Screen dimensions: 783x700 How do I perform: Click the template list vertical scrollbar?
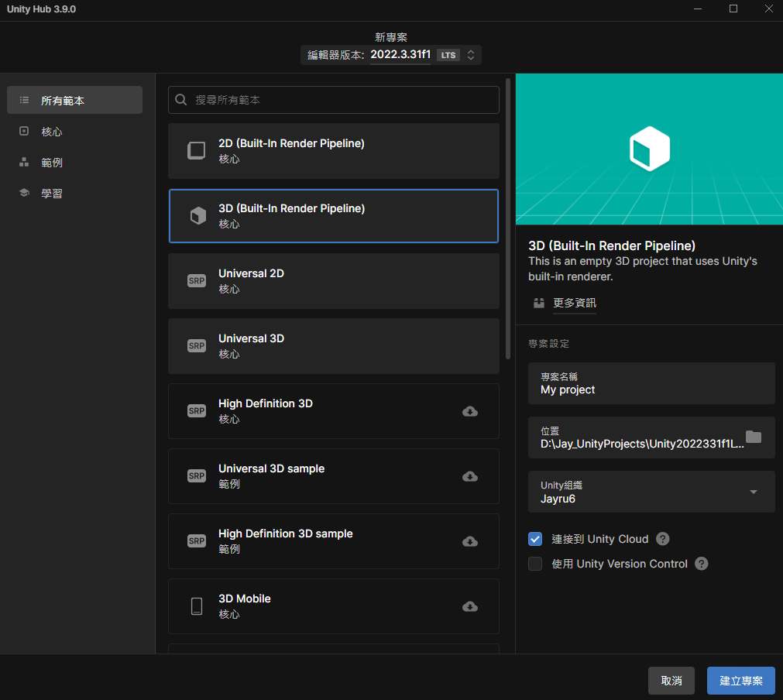pos(508,218)
